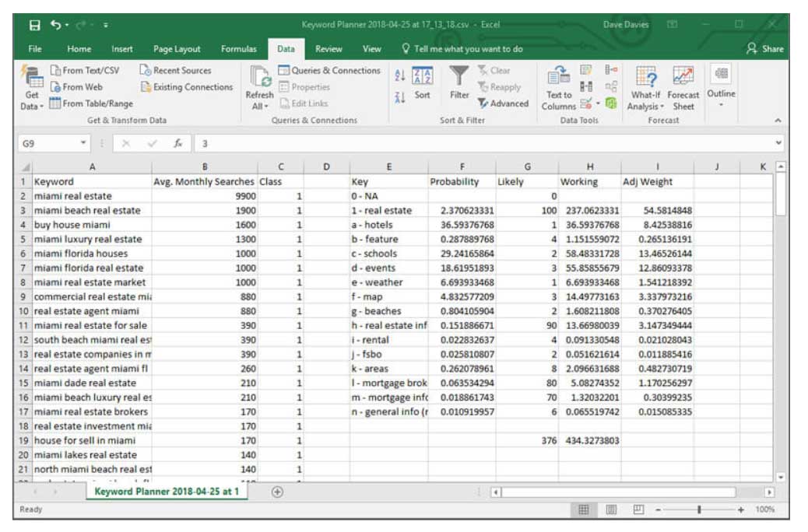
Task: Open the Dave Davies account menu
Action: pyautogui.click(x=626, y=24)
